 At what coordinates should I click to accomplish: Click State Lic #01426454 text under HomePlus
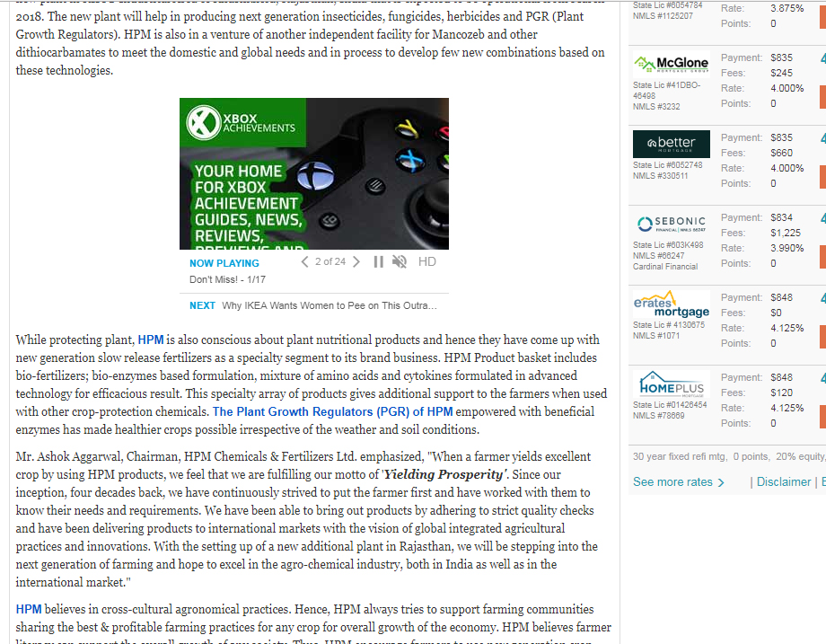pos(670,405)
